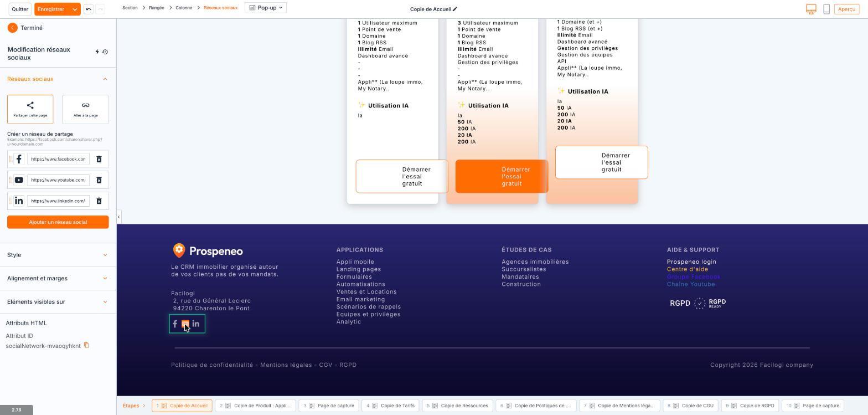The width and height of the screenshot is (868, 415).
Task: Click the YouTube URL input field
Action: click(58, 180)
